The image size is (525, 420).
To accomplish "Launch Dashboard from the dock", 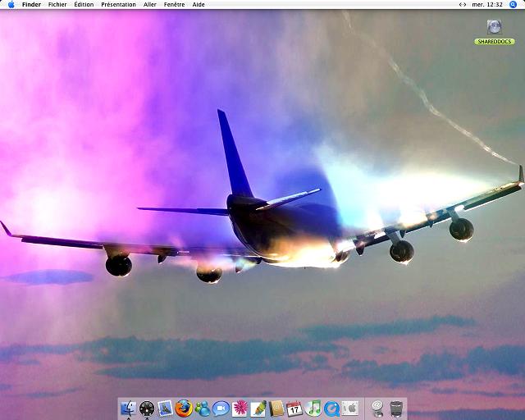I will (x=147, y=408).
